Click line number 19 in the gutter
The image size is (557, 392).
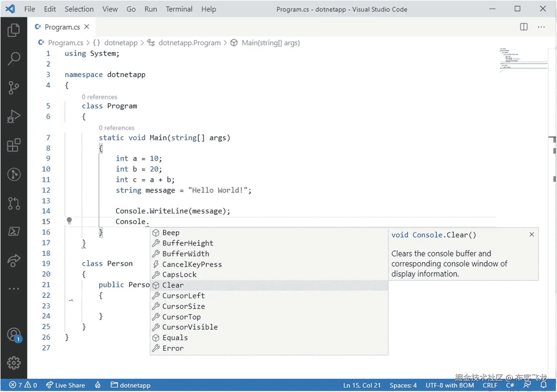pyautogui.click(x=46, y=264)
